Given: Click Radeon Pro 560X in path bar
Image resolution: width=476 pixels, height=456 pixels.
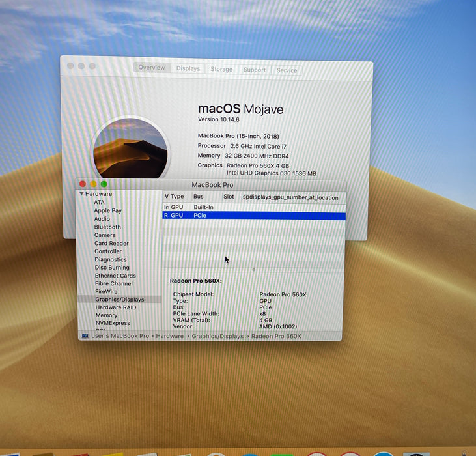Looking at the screenshot, I should (276, 336).
